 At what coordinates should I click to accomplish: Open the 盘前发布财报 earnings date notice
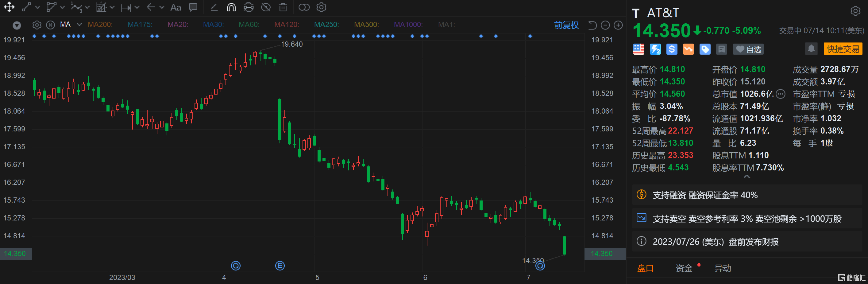pos(747,242)
